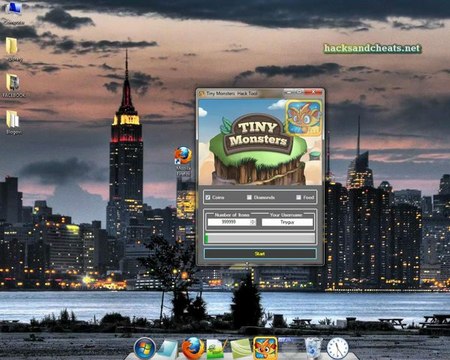Open the window preview icon in dock
450x360 pixels.
[291, 347]
